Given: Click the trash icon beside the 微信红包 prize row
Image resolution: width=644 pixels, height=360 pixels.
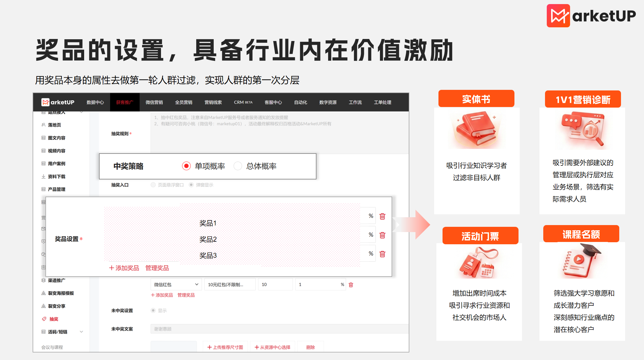Looking at the screenshot, I should (351, 284).
